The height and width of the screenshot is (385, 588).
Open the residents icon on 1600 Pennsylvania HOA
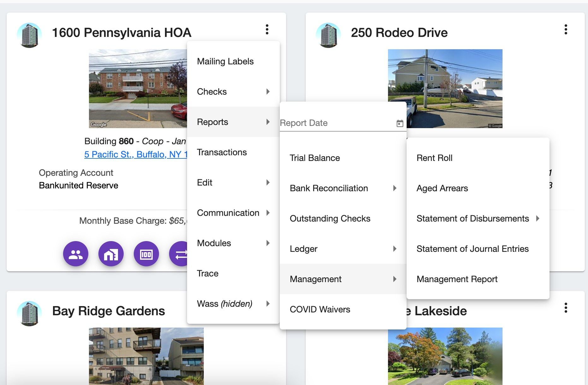pyautogui.click(x=75, y=254)
